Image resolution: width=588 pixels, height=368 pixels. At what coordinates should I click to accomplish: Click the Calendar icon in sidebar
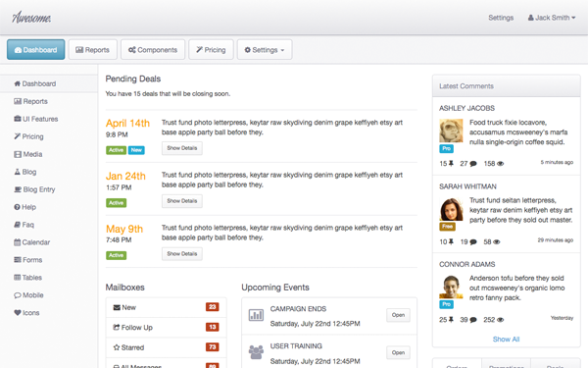click(x=18, y=242)
